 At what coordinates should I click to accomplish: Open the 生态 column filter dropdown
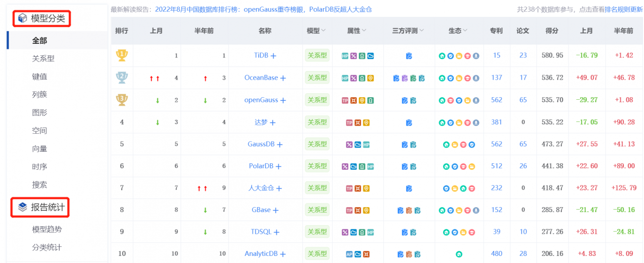click(465, 31)
